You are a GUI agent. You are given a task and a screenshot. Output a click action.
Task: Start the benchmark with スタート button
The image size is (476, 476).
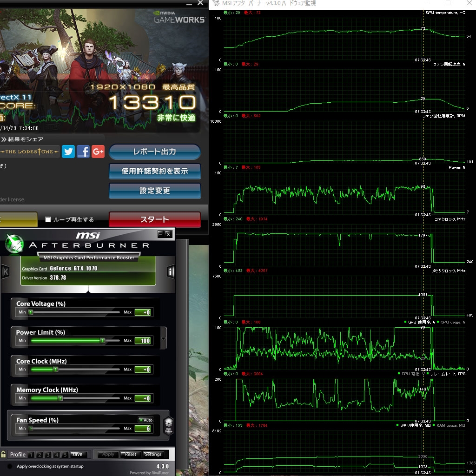click(155, 219)
